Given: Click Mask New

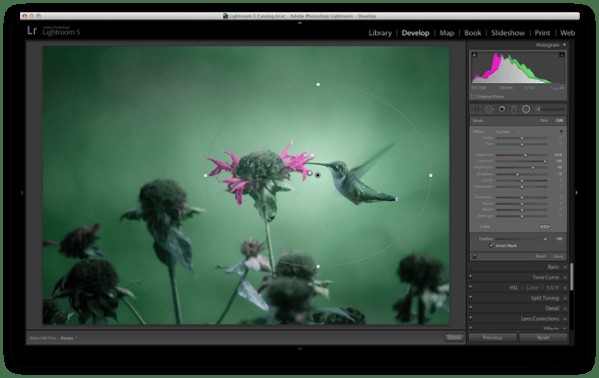Looking at the screenshot, I should (544, 120).
